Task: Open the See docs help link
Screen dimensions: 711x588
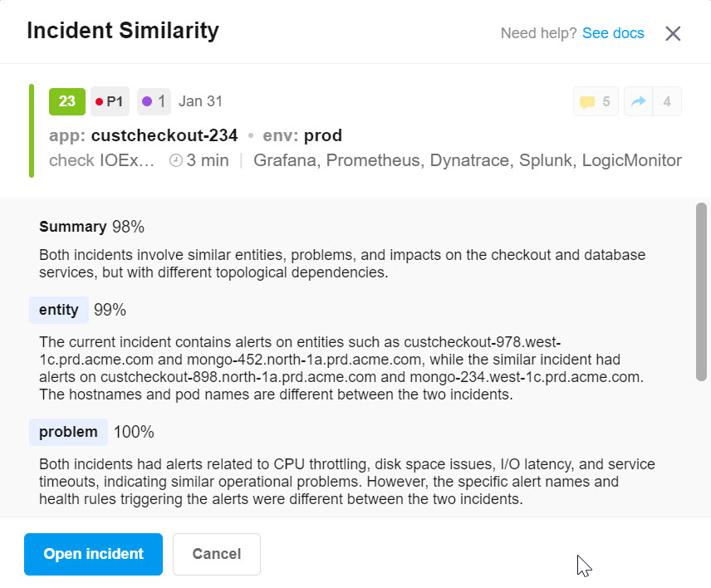Action: (612, 32)
